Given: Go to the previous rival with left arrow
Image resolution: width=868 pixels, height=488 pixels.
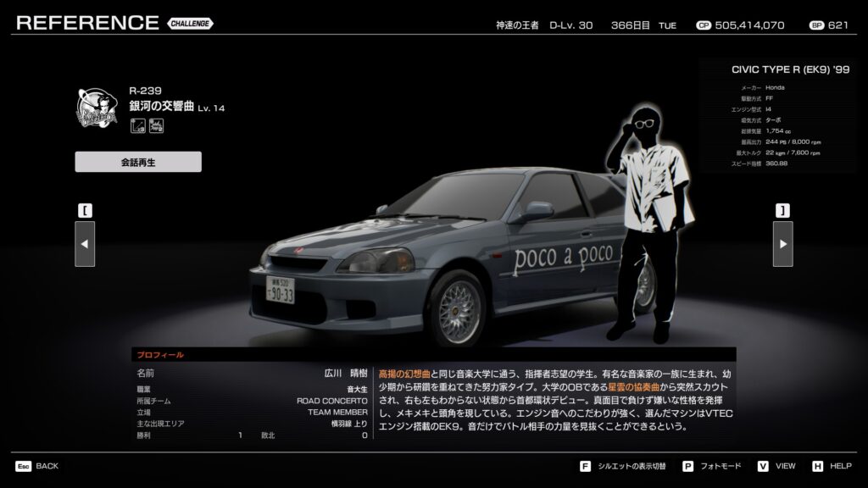Looking at the screenshot, I should pyautogui.click(x=85, y=244).
